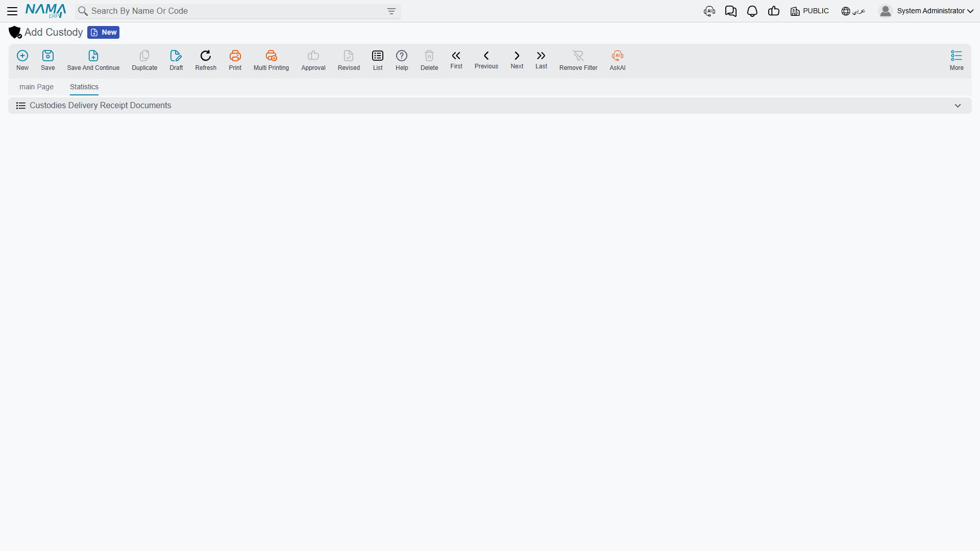Screen dimensions: 980x551
Task: Select the Statistics tab
Action: 84,87
